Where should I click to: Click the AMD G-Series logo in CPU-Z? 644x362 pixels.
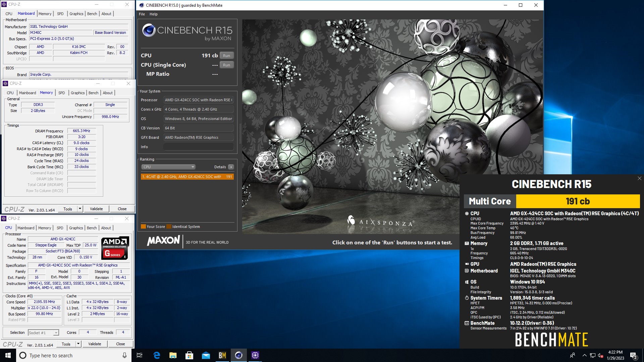(x=115, y=248)
